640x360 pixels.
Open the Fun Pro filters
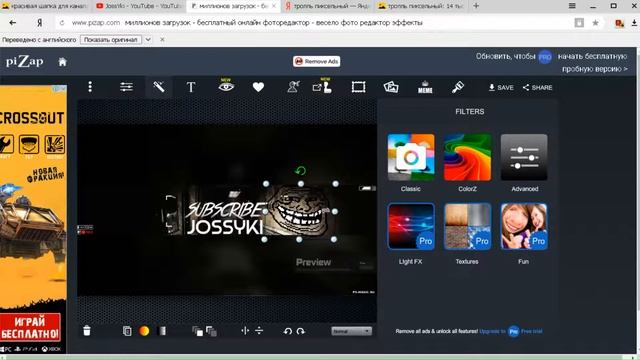[x=524, y=227]
